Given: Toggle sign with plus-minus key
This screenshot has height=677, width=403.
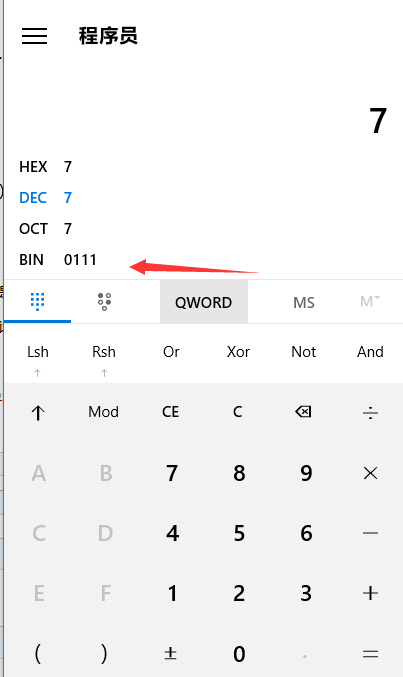Looking at the screenshot, I should pos(171,654).
